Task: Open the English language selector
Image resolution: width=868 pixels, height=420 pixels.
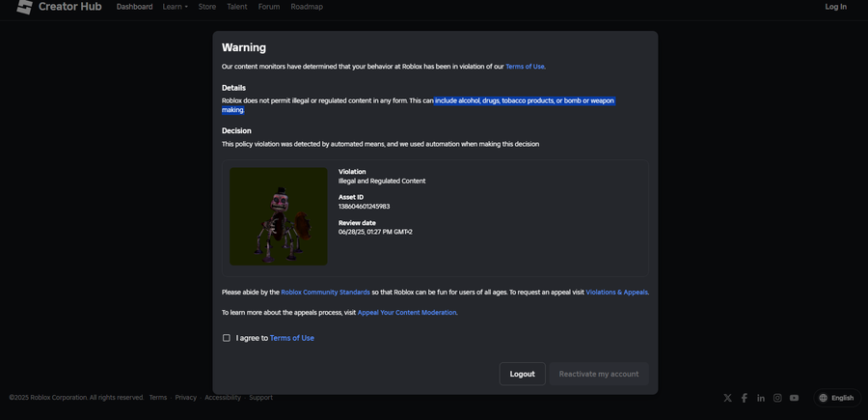Action: (x=837, y=398)
